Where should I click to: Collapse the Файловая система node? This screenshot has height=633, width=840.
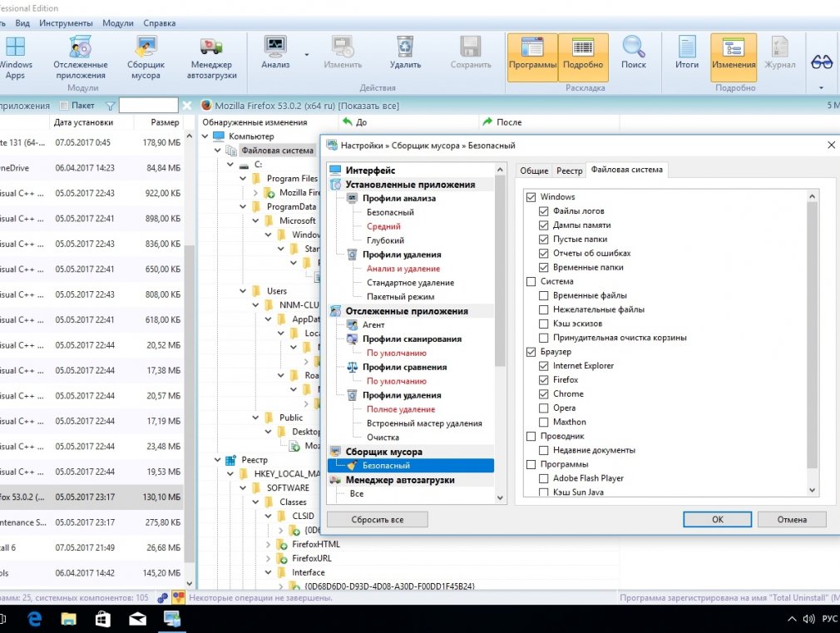218,151
